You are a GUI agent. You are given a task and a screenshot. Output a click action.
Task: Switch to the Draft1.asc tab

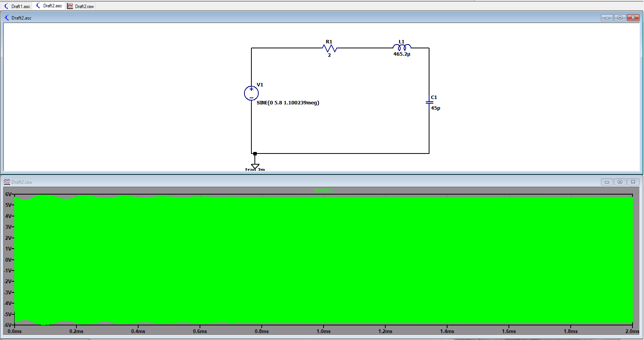pyautogui.click(x=17, y=6)
